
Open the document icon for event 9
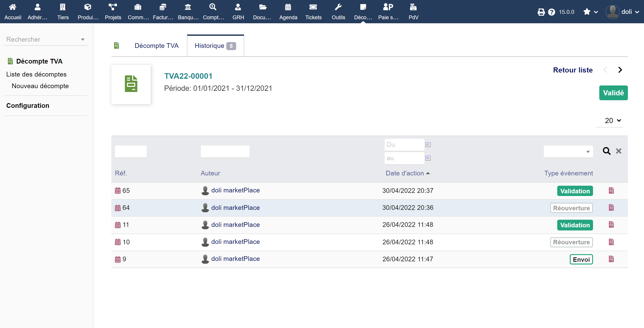point(611,259)
